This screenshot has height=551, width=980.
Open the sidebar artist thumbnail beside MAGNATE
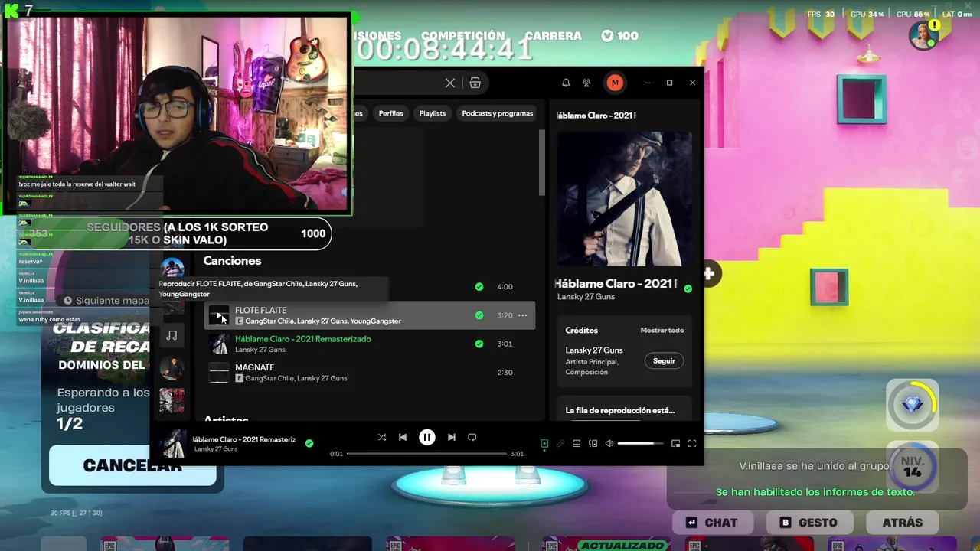pyautogui.click(x=171, y=368)
